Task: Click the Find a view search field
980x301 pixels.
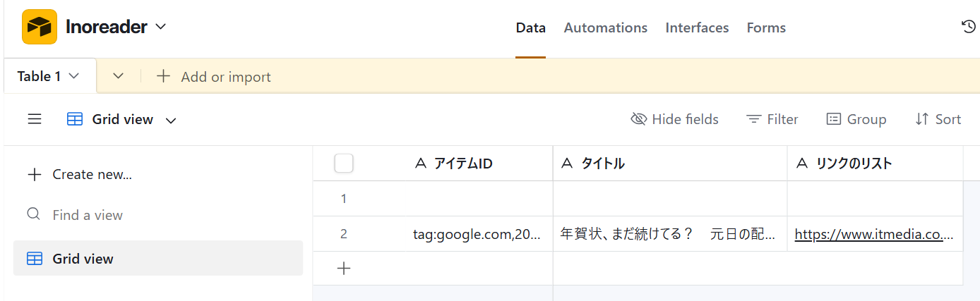Action: pyautogui.click(x=88, y=215)
